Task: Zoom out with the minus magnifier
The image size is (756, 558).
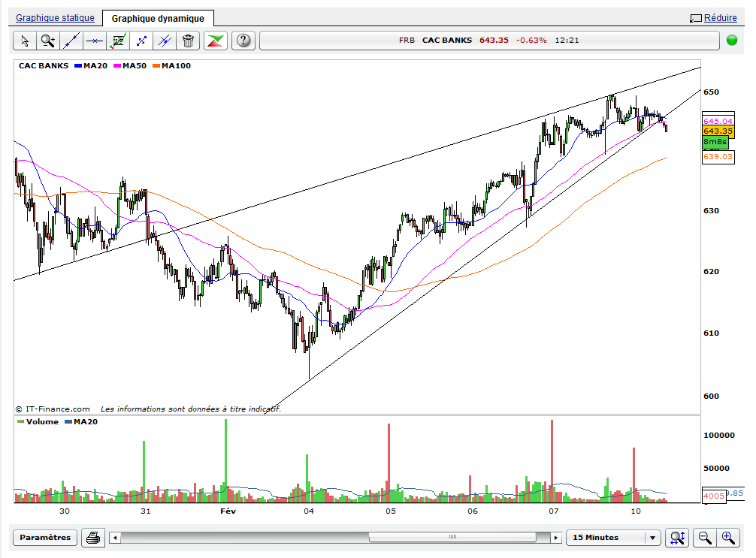Action: click(705, 538)
